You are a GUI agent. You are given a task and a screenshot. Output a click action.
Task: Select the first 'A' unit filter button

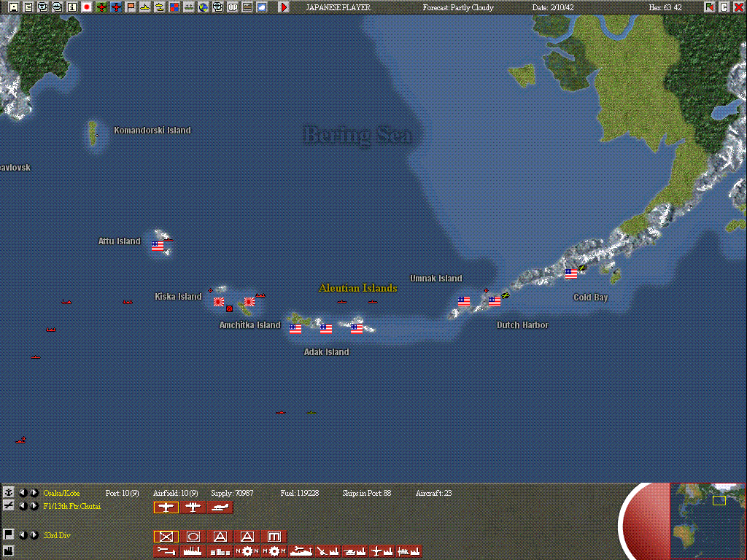coord(220,537)
